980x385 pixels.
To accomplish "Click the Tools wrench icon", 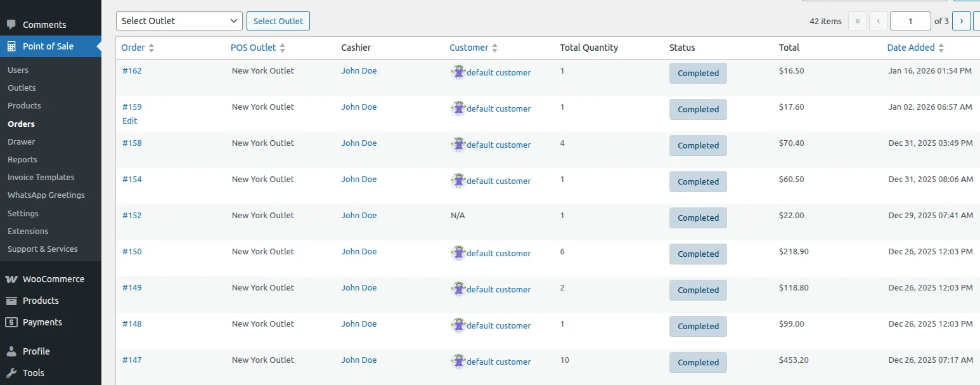I will (x=11, y=373).
